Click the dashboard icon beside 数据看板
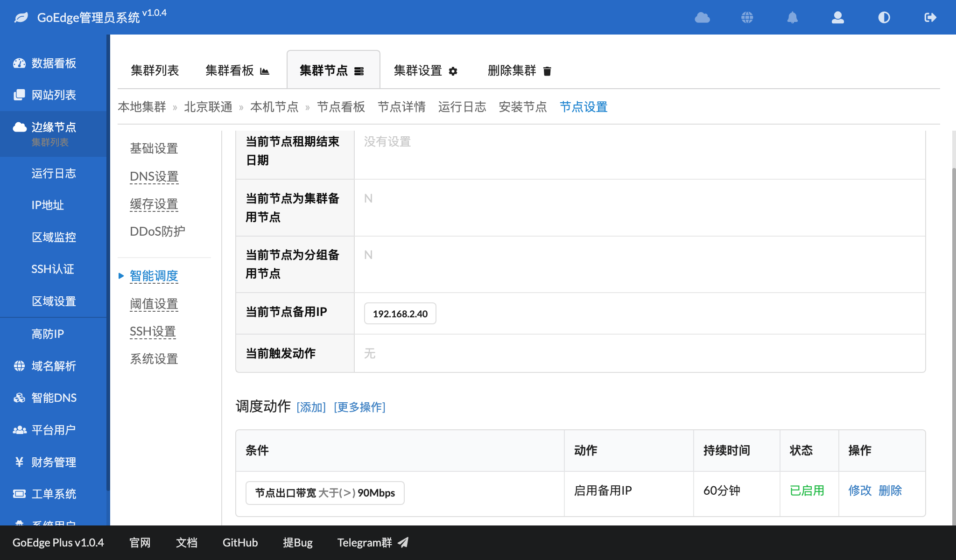Screen dimensions: 956x560 point(20,63)
